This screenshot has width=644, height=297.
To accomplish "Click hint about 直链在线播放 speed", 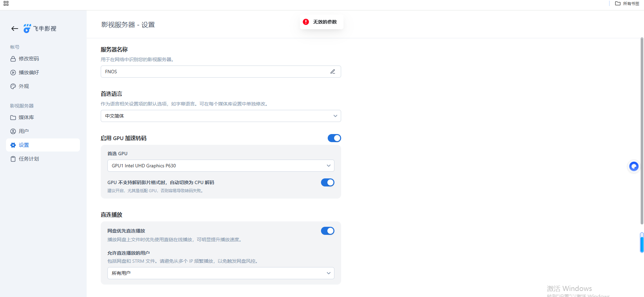I will pyautogui.click(x=175, y=240).
